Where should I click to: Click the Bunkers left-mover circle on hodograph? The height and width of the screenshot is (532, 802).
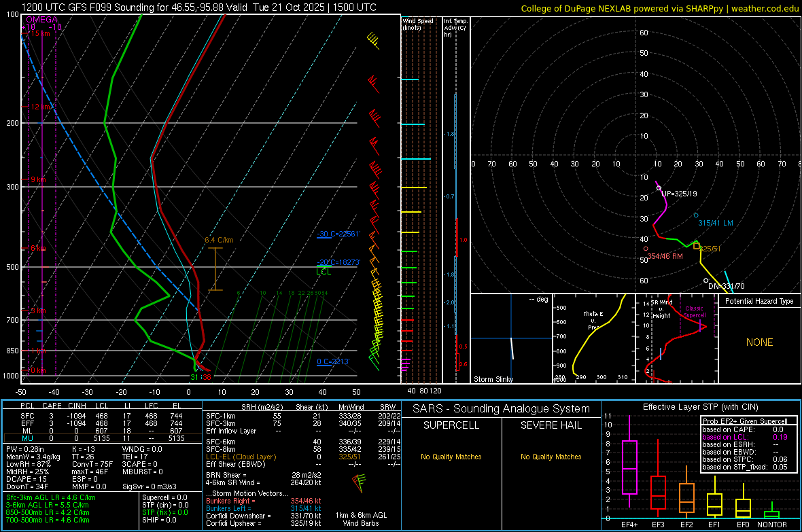[x=696, y=215]
